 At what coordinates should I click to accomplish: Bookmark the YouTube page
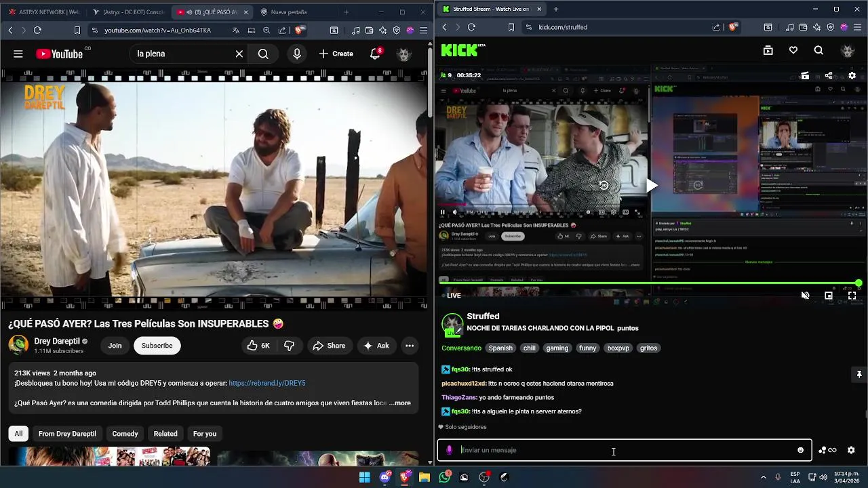[77, 30]
